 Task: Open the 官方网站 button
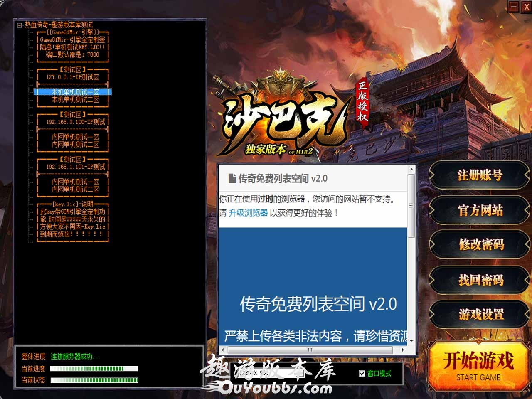pos(480,211)
